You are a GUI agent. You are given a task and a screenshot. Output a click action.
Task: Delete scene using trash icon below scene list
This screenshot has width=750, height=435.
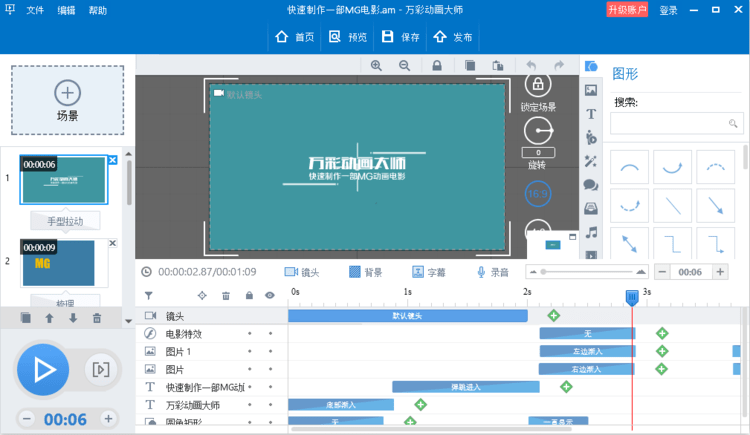click(97, 318)
